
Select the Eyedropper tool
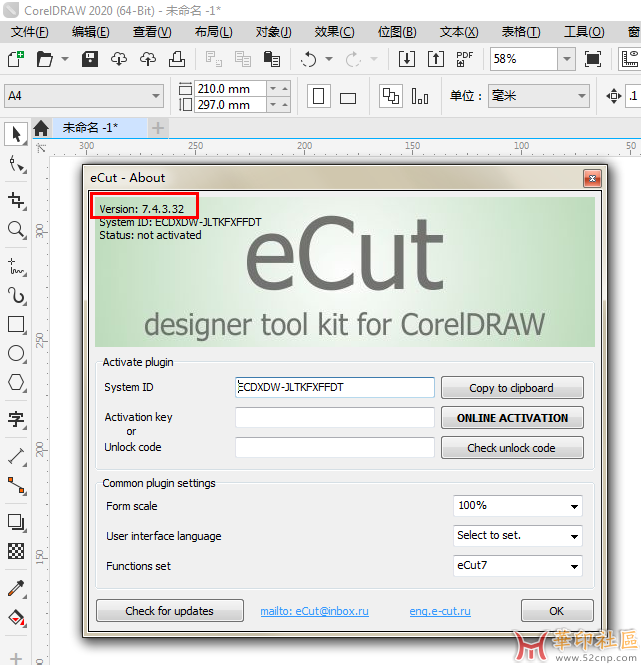pos(17,589)
